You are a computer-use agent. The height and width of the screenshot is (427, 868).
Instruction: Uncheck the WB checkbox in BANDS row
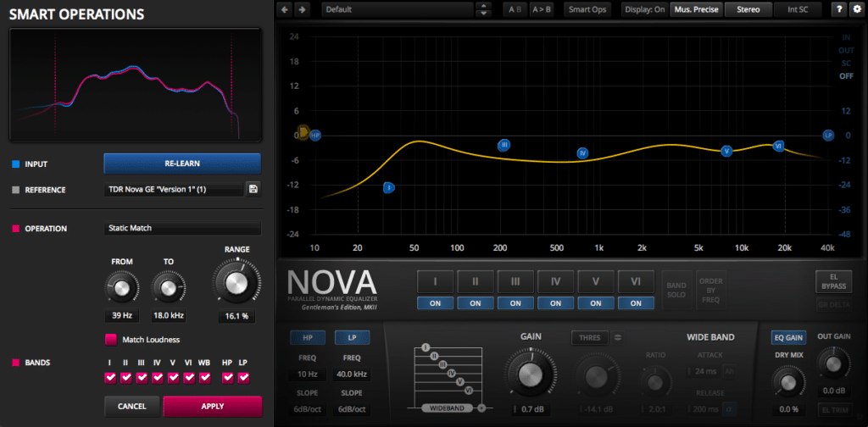(205, 378)
